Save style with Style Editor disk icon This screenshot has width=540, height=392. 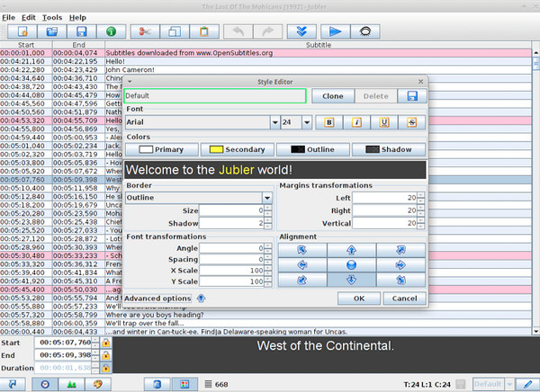click(x=412, y=95)
